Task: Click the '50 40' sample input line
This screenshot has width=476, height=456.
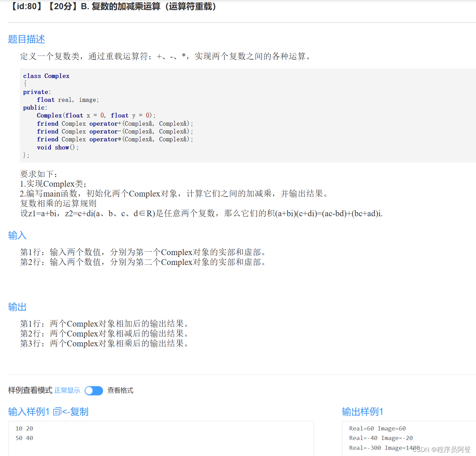Action: coord(24,438)
